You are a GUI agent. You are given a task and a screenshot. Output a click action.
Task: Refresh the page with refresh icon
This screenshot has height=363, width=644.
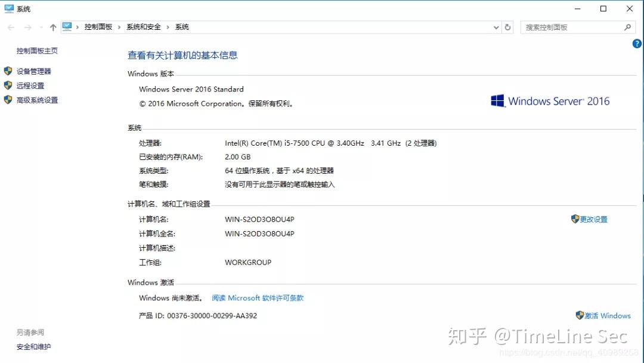[x=507, y=27]
